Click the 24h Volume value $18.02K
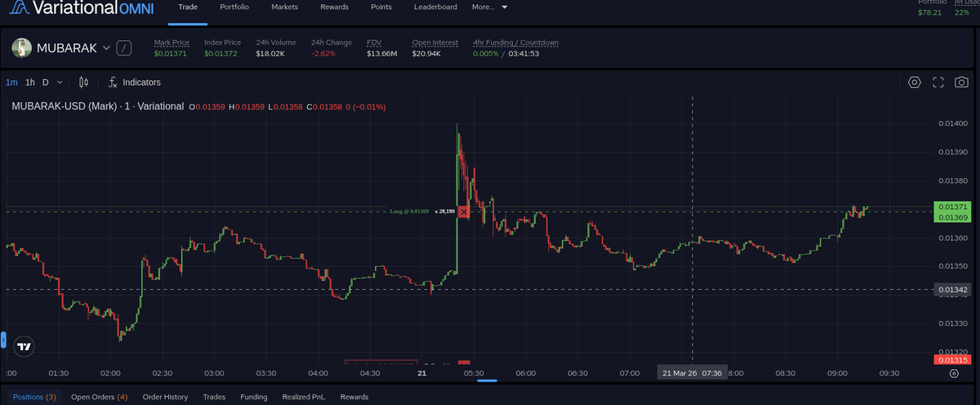This screenshot has height=405, width=980. click(270, 54)
